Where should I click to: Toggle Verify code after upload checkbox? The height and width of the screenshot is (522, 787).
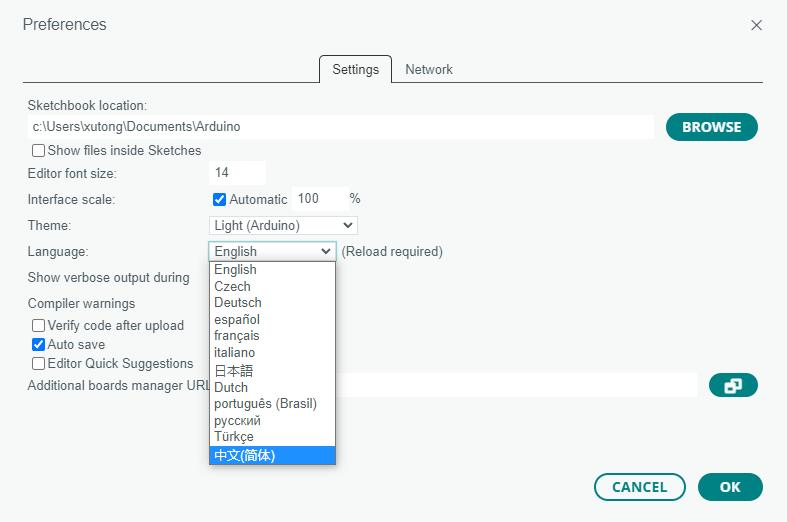tap(39, 325)
